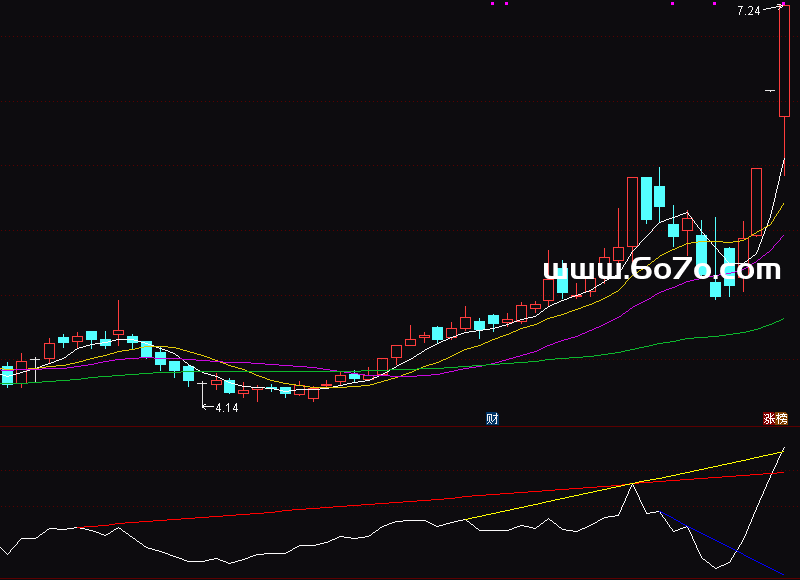Click the magenta dot beside the 7.24 arrow
800x580 pixels.
pyautogui.click(x=783, y=3)
